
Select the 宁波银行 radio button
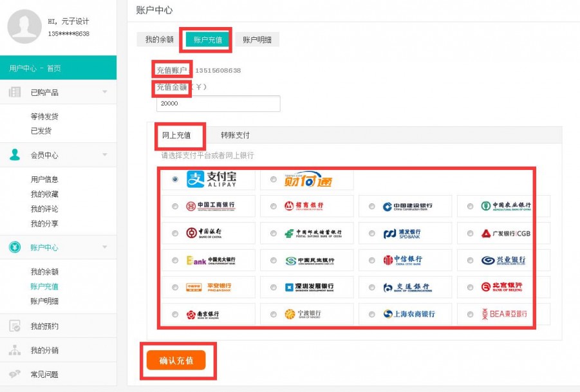(274, 314)
